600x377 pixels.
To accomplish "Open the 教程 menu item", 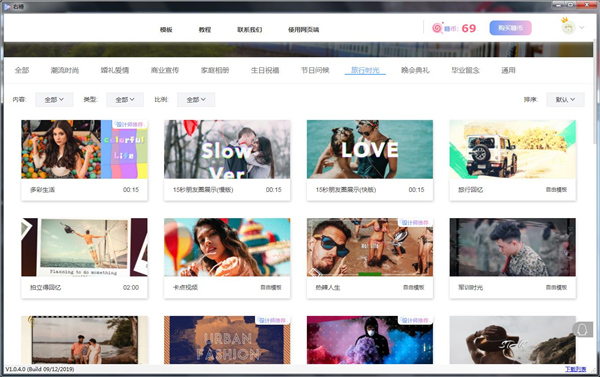I will (x=205, y=29).
